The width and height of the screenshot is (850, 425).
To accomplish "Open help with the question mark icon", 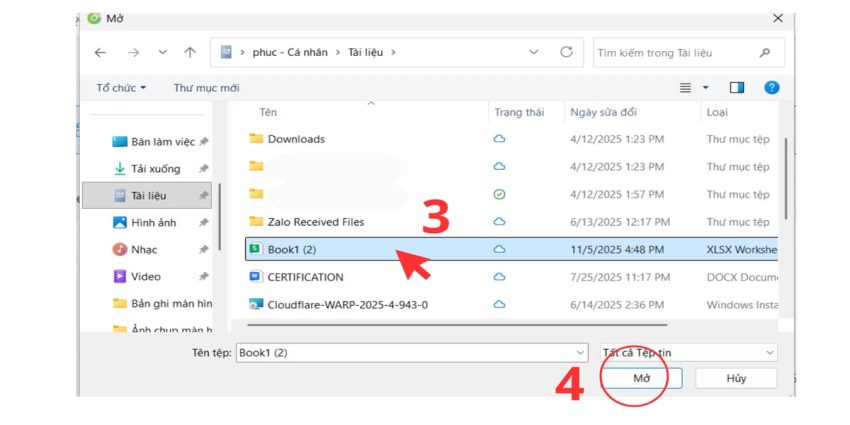I will coord(771,88).
